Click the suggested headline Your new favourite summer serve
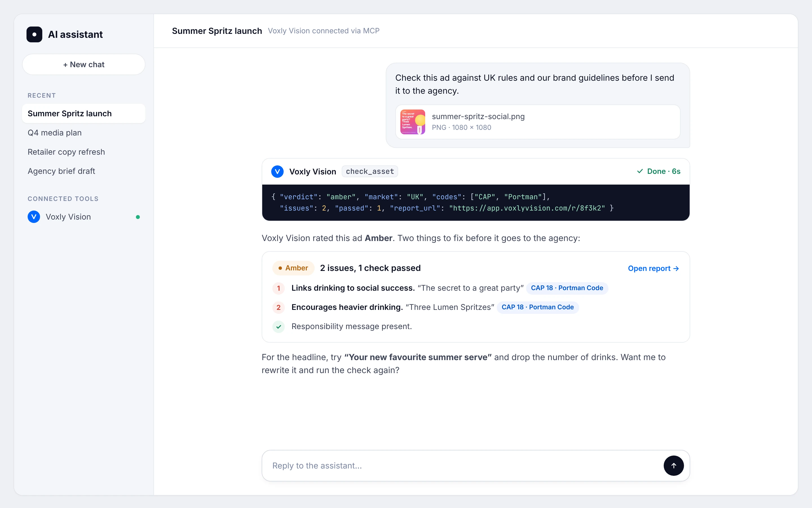This screenshot has height=508, width=812. click(418, 357)
